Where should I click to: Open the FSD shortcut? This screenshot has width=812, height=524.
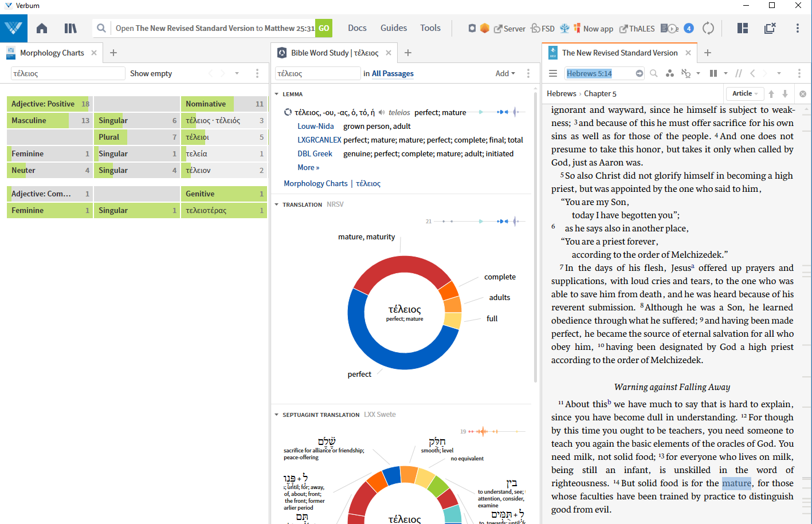click(543, 29)
